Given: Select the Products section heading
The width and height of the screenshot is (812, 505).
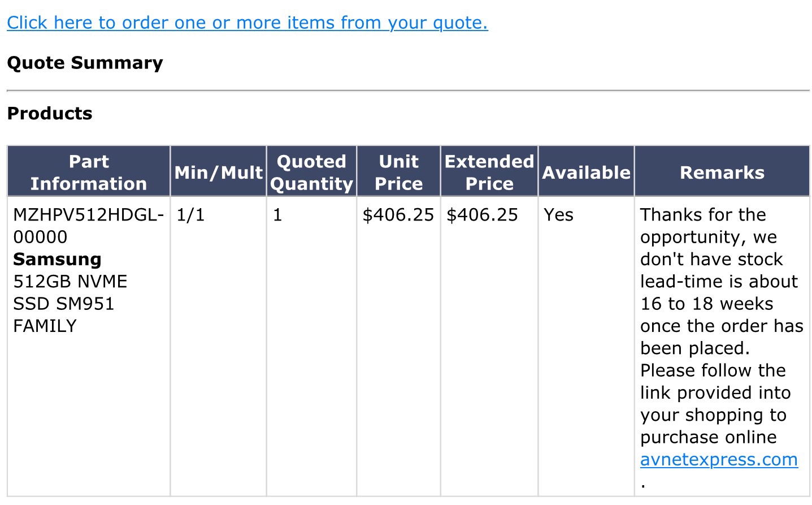Looking at the screenshot, I should tap(50, 114).
